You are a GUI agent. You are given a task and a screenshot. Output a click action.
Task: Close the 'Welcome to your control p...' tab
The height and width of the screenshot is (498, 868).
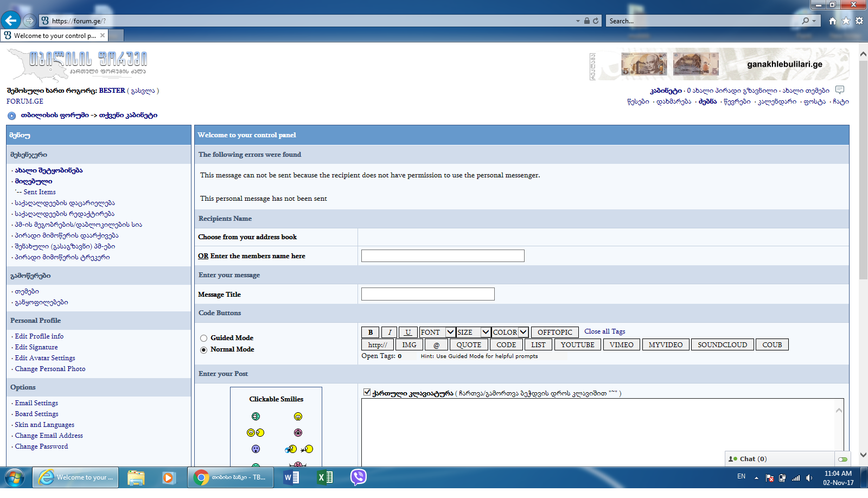pos(103,35)
